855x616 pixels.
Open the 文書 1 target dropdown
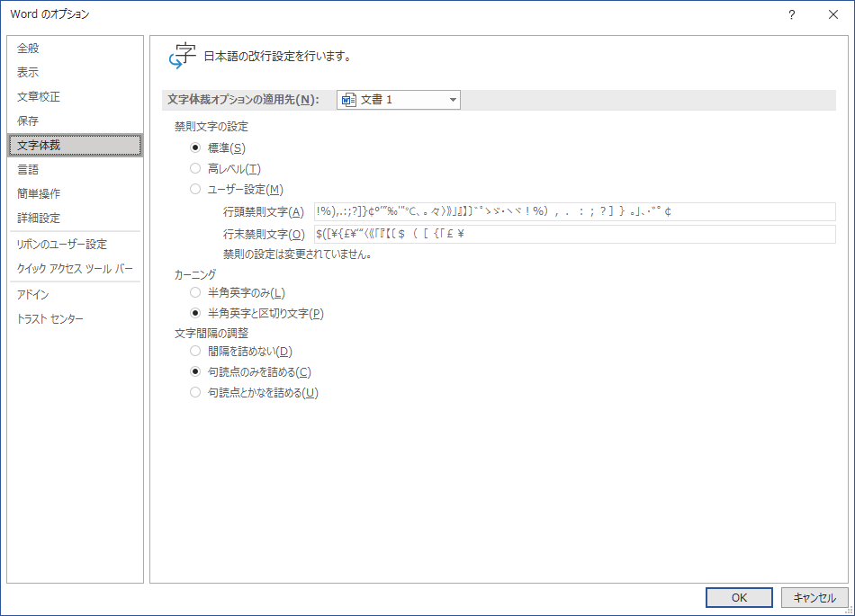[399, 100]
